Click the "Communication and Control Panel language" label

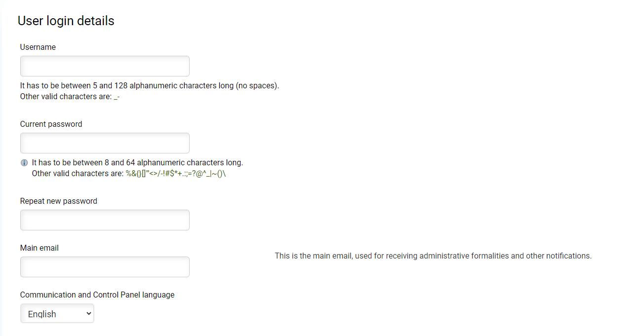[97, 295]
